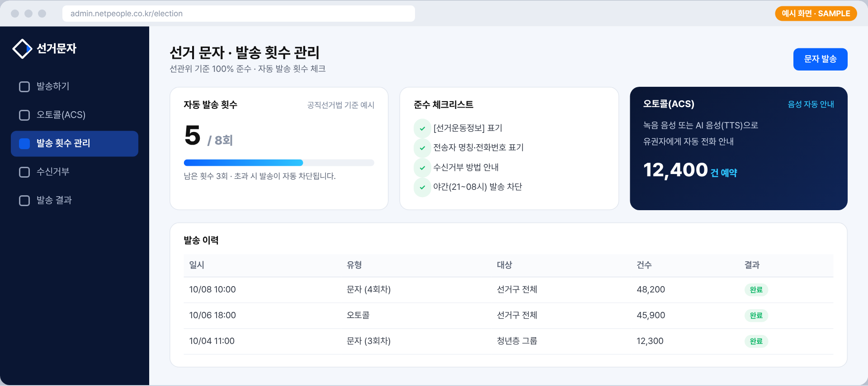Click the 문자 발송 button
This screenshot has width=868, height=386.
coord(820,59)
